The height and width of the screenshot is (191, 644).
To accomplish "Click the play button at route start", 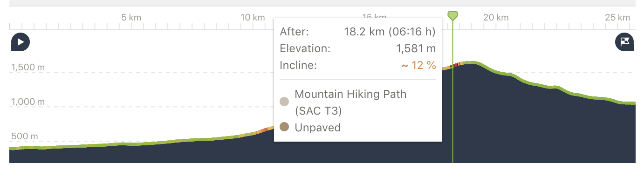I will pyautogui.click(x=21, y=42).
